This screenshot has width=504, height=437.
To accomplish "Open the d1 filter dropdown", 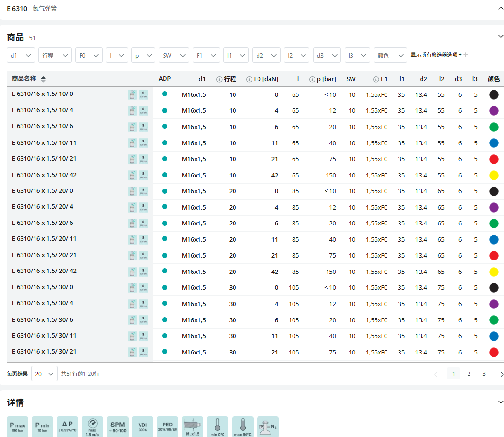I will (x=21, y=55).
